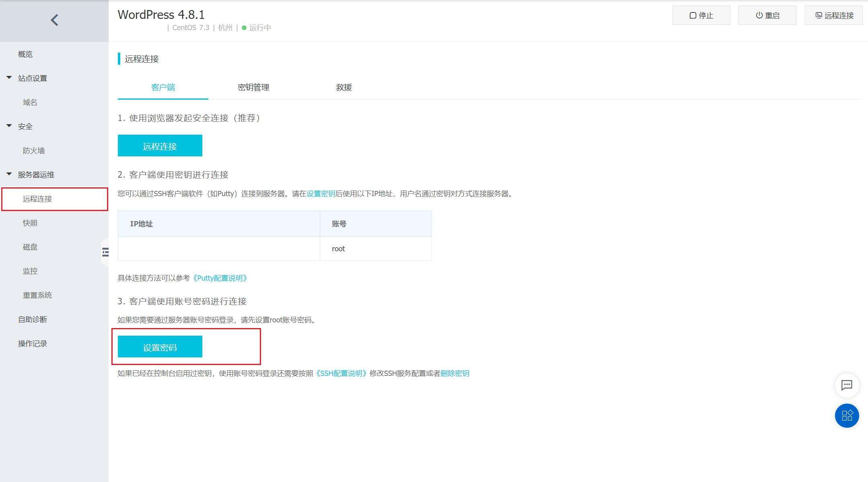Click the empty IP address cell

[x=219, y=248]
